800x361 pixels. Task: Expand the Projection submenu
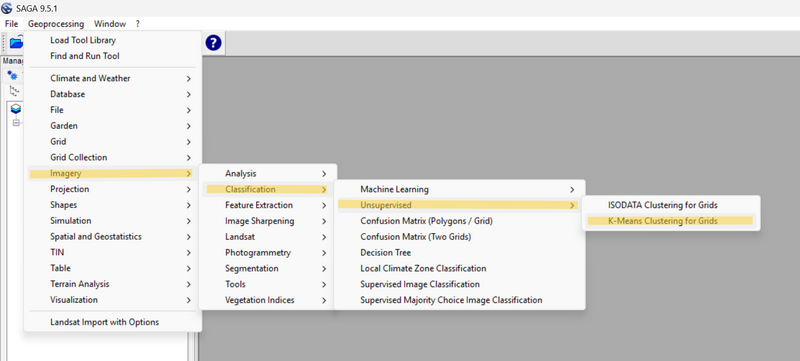coord(112,189)
